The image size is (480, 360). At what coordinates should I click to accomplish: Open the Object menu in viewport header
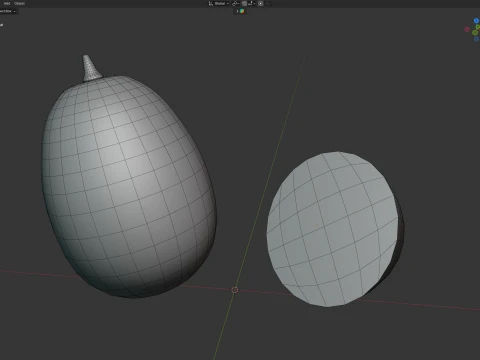pyautogui.click(x=19, y=3)
